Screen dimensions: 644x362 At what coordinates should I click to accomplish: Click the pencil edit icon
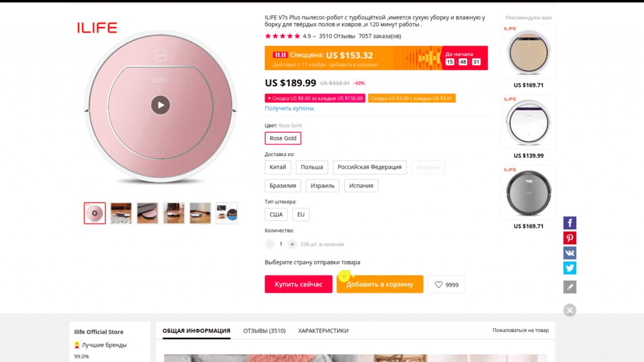(x=569, y=287)
